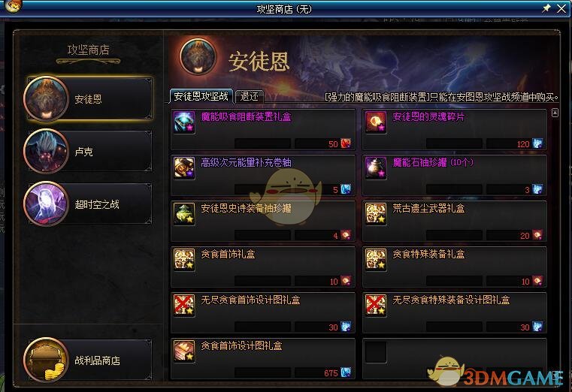The image size is (572, 392).
Task: Click the item list scroll-up arrow
Action: point(555,113)
